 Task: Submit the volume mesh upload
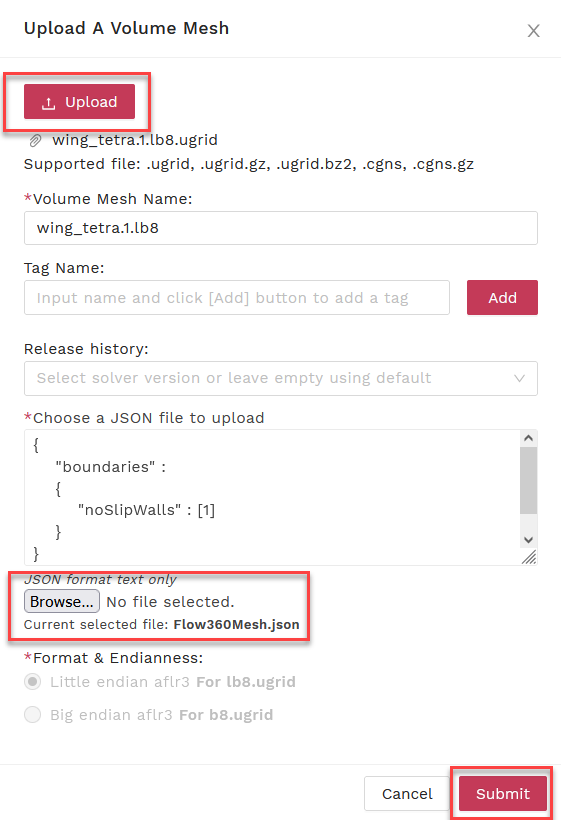tap(502, 794)
